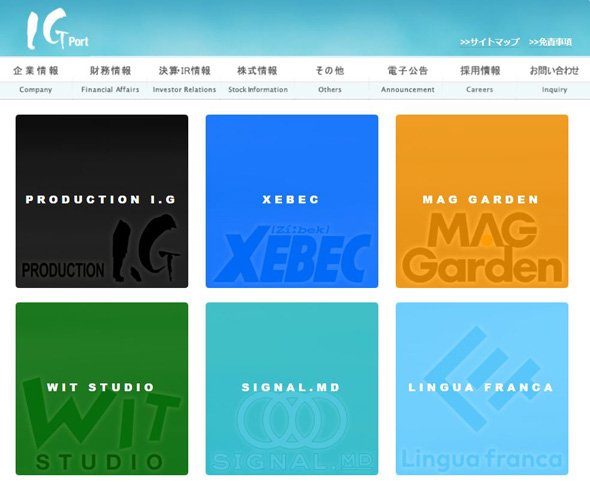590x489 pixels.
Task: Open the blue XEBEC tile
Action: tap(292, 201)
